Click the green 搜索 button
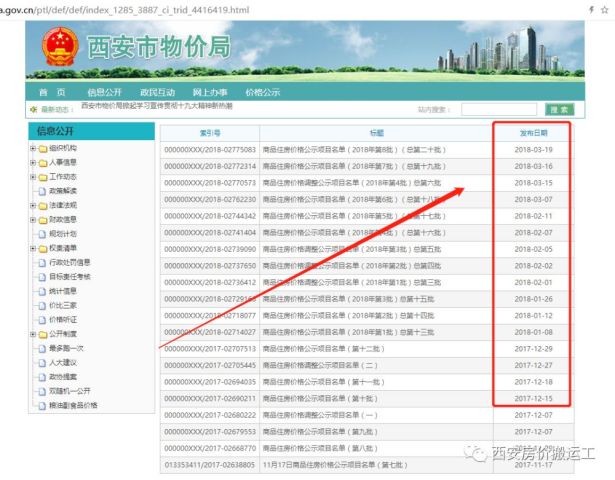Image resolution: width=615 pixels, height=480 pixels. (x=560, y=109)
